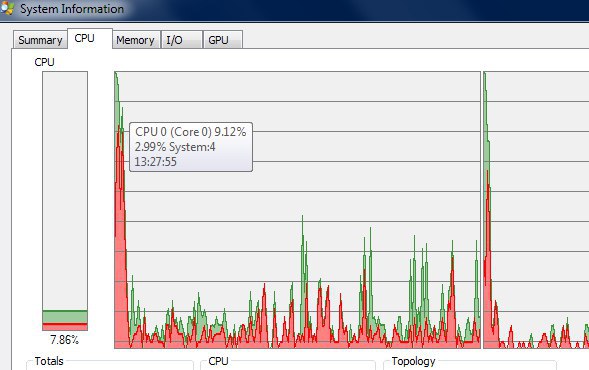Click the System Information window icon
This screenshot has height=370, width=589.
(x=8, y=8)
